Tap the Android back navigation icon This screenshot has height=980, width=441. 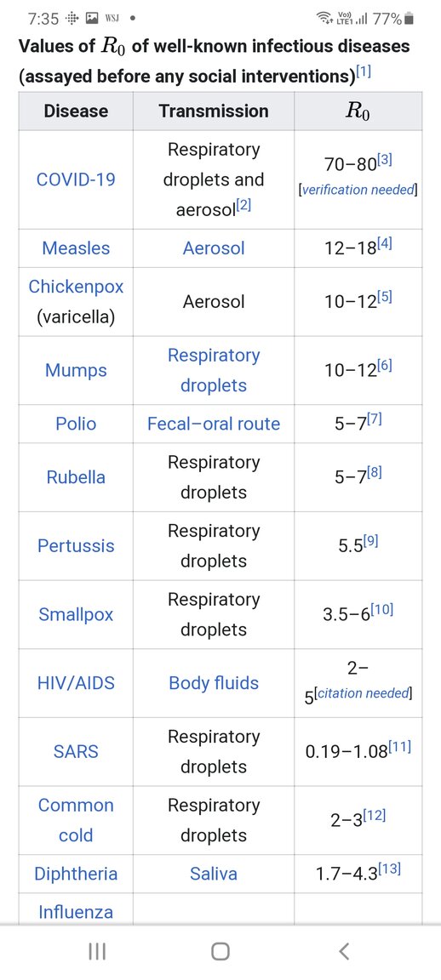point(343,951)
